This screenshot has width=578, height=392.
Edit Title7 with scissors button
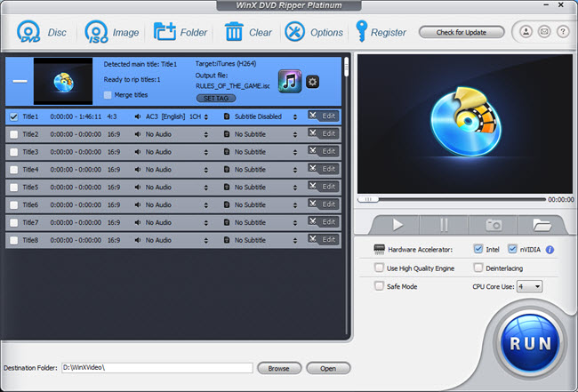point(324,222)
